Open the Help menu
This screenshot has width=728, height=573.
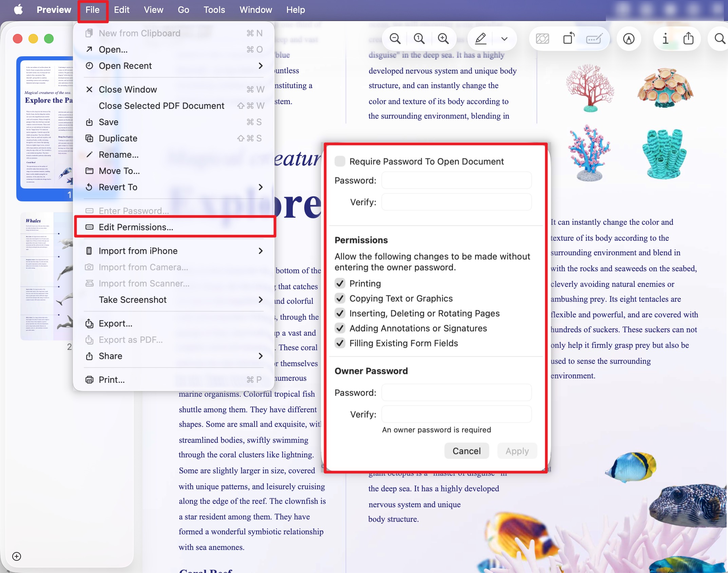[x=295, y=9]
